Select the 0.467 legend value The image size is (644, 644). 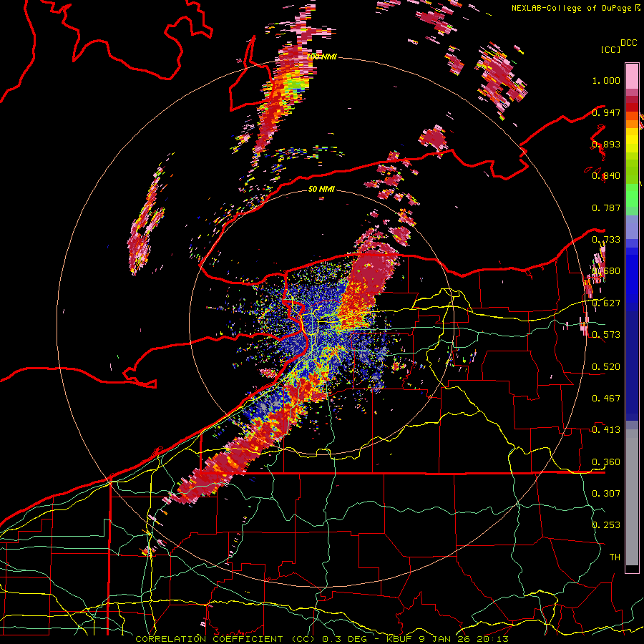coord(606,399)
